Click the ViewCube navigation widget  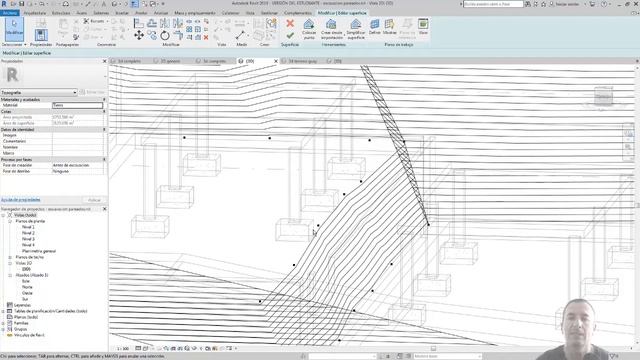click(603, 97)
